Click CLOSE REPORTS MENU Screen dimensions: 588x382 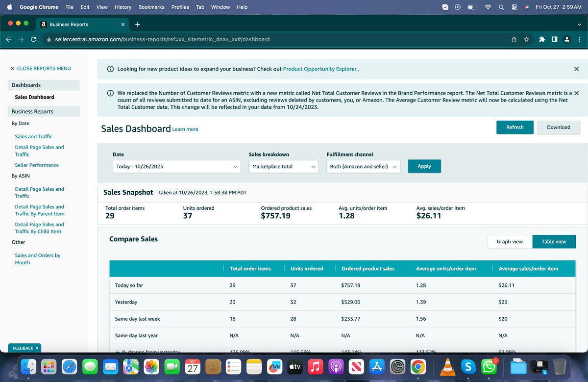click(41, 69)
